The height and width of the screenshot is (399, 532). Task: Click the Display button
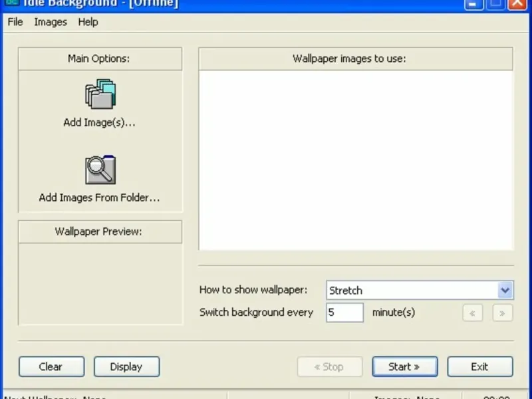[126, 366]
